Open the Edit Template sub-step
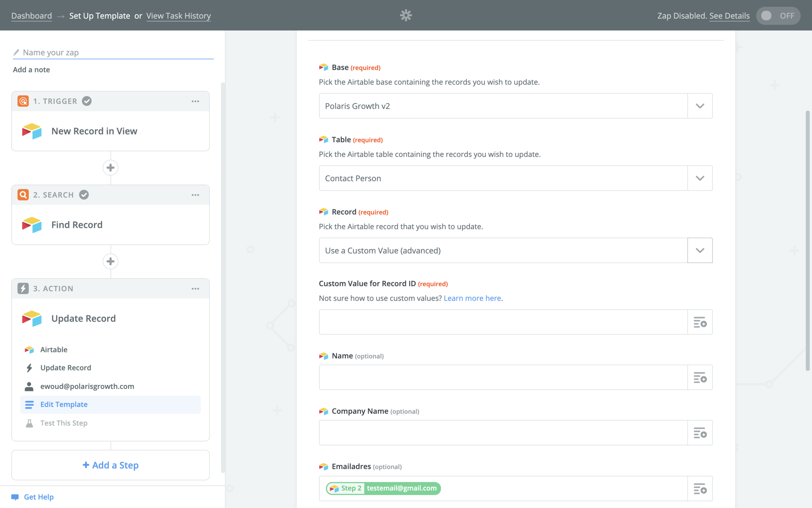The width and height of the screenshot is (812, 508). 110,405
